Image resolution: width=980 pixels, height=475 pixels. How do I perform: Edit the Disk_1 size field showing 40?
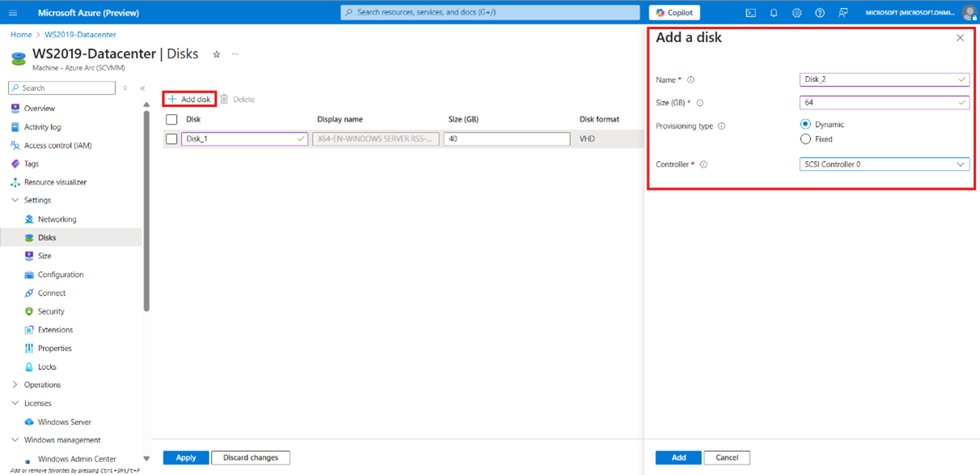coord(507,139)
